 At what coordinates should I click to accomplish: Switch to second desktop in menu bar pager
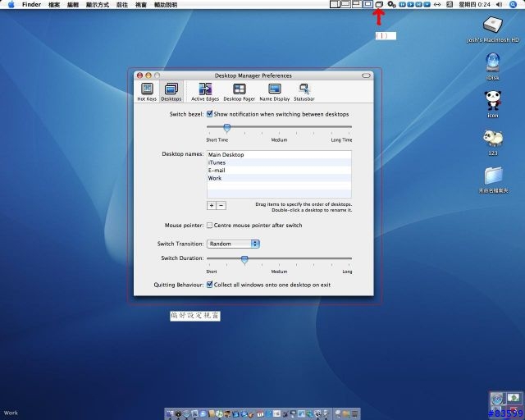345,4
